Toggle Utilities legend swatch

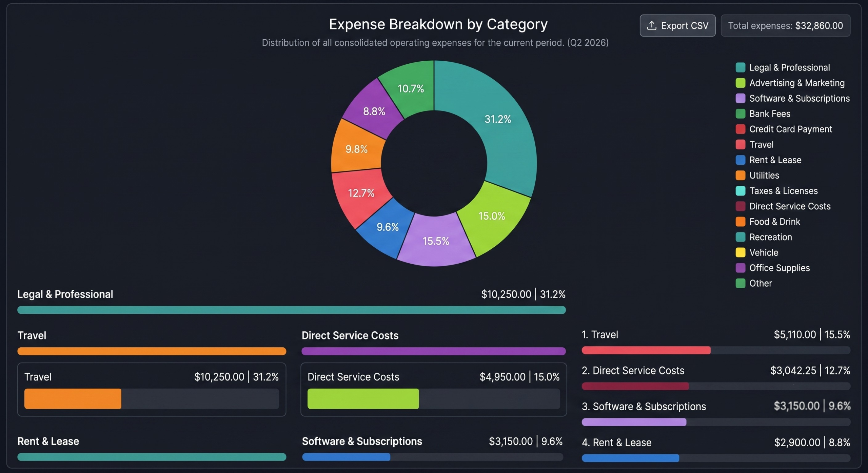click(741, 176)
